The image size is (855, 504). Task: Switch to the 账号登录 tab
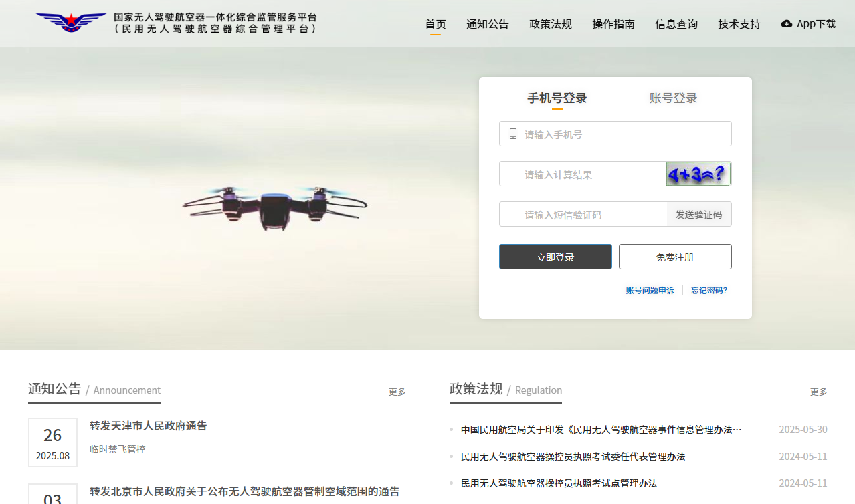coord(673,98)
